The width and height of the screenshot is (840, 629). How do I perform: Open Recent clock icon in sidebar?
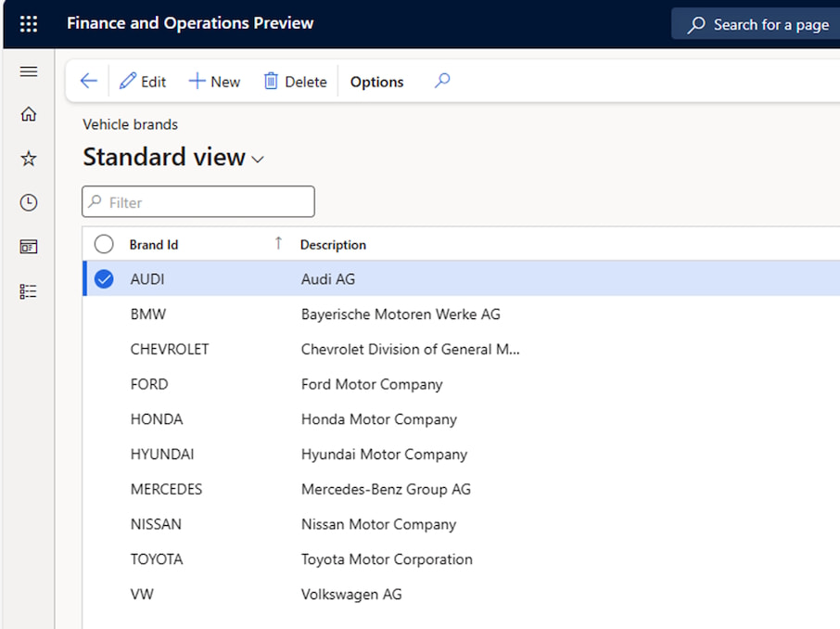pos(29,202)
